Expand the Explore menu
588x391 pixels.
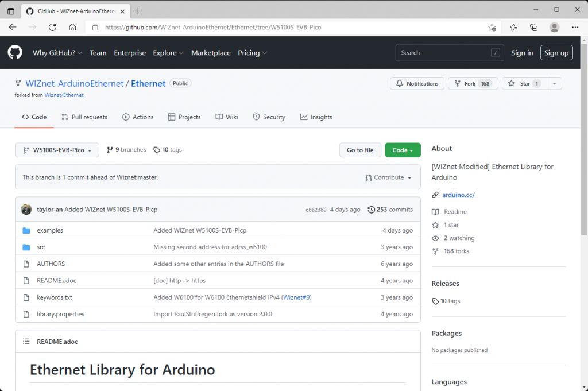[x=168, y=53]
